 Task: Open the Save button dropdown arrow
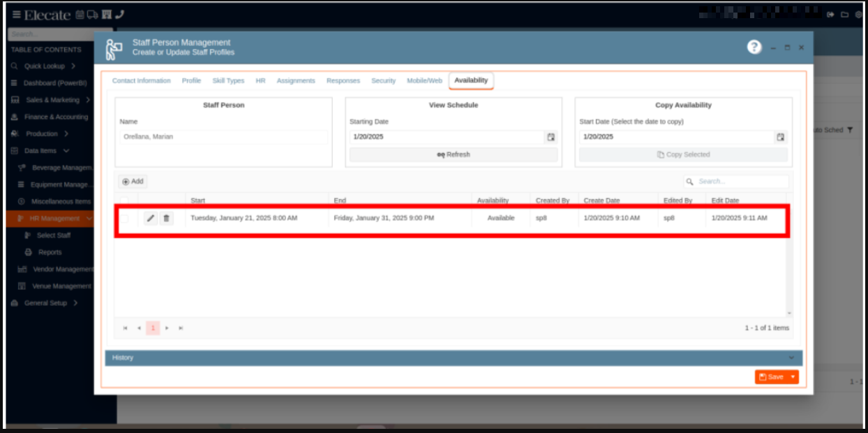tap(793, 377)
